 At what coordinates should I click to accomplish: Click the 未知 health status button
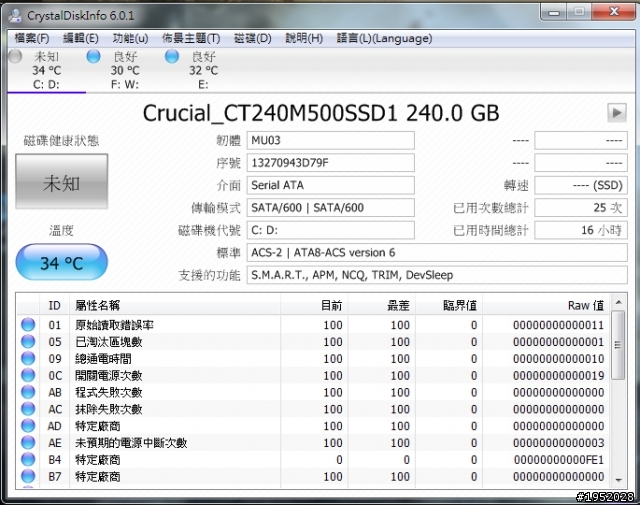point(62,182)
